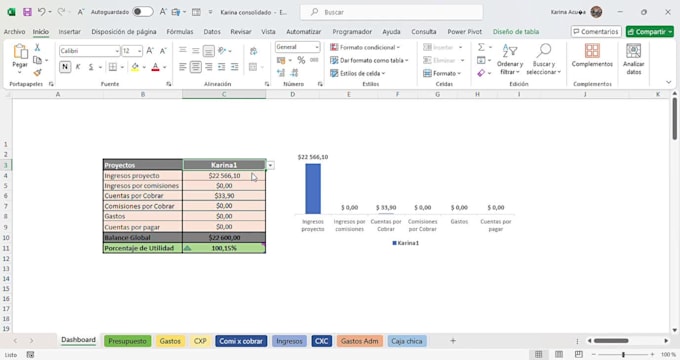The width and height of the screenshot is (680, 360).
Task: Click the borders grid icon
Action: [x=113, y=67]
